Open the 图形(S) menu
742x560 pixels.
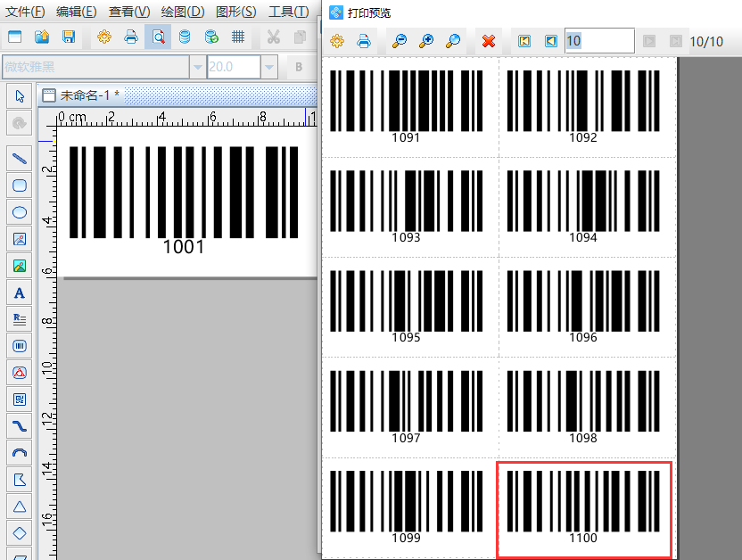[235, 12]
